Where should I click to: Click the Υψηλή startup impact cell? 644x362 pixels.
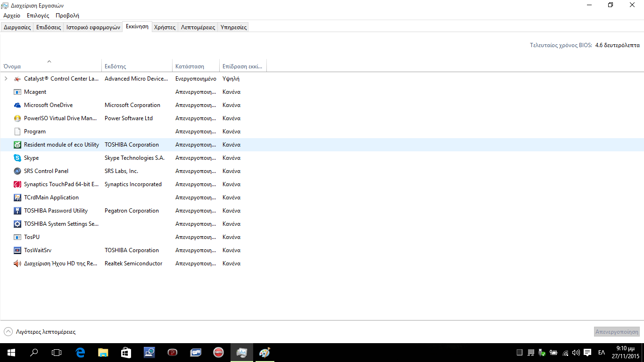coord(231,79)
